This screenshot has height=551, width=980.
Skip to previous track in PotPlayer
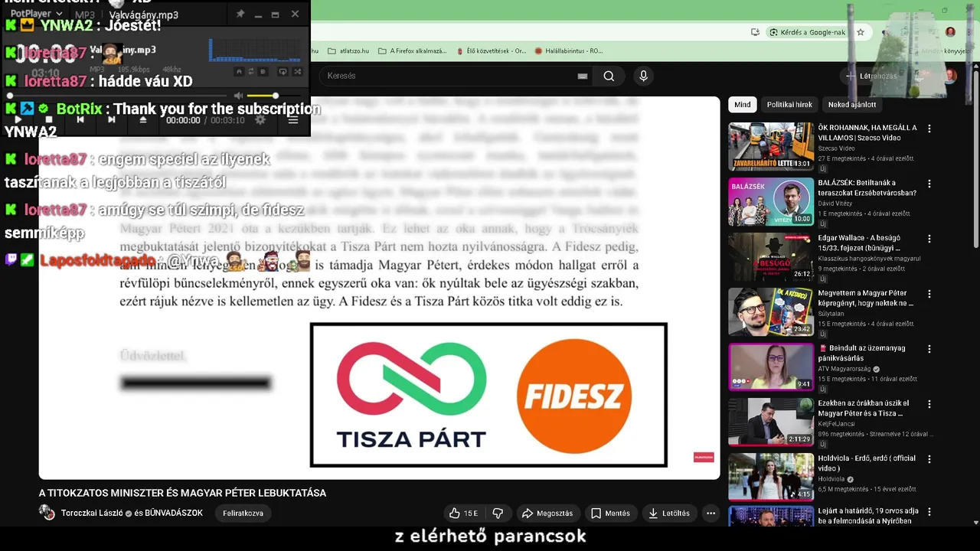coord(80,120)
